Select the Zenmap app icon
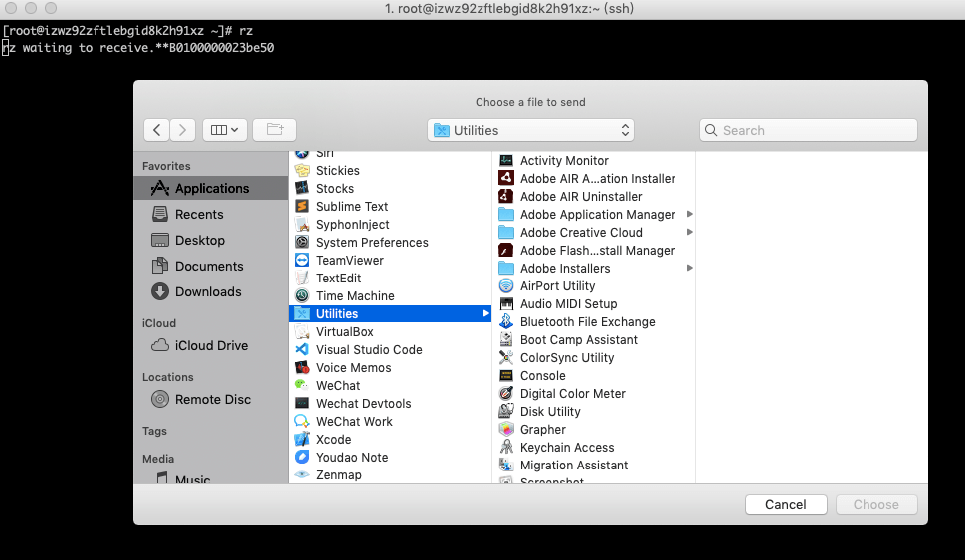 coord(302,474)
